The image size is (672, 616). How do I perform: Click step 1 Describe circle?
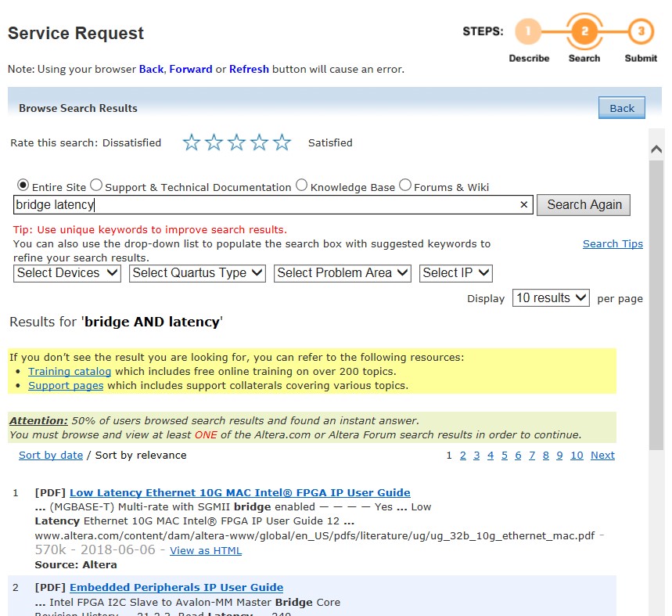(x=528, y=31)
